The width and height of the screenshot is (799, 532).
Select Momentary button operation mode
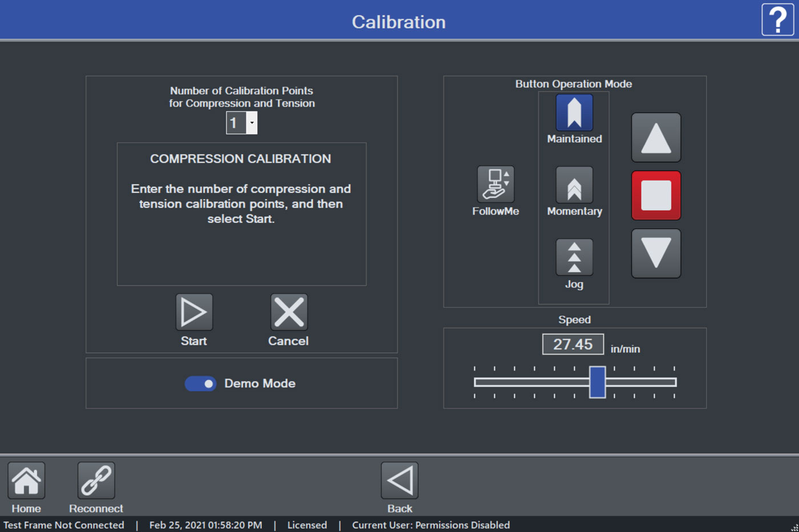[x=574, y=185]
